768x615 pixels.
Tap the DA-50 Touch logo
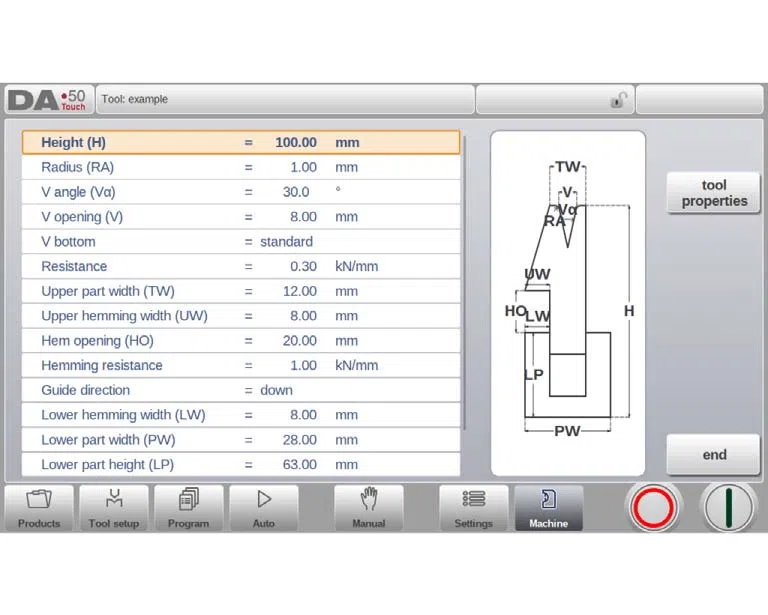pyautogui.click(x=48, y=100)
